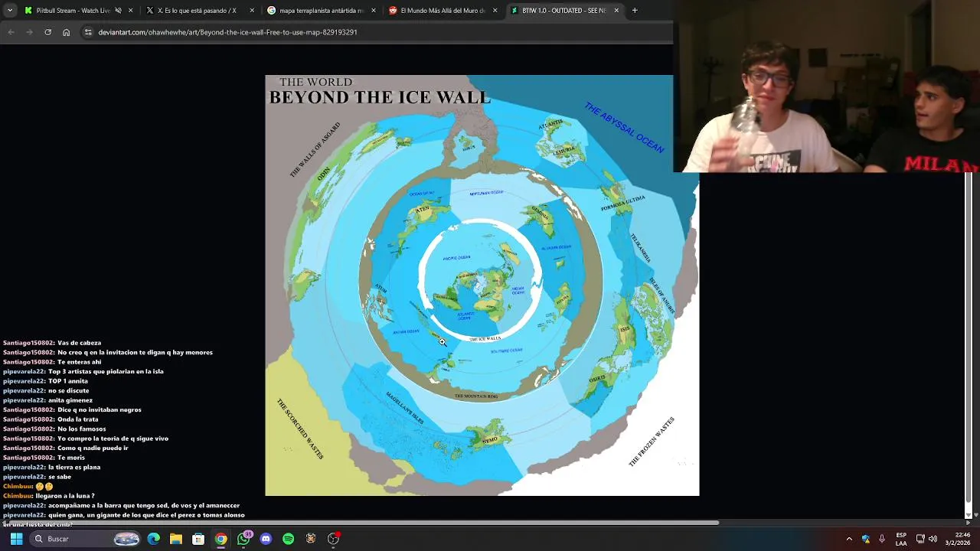The width and height of the screenshot is (980, 551).
Task: Open File Explorer from taskbar
Action: tap(176, 539)
